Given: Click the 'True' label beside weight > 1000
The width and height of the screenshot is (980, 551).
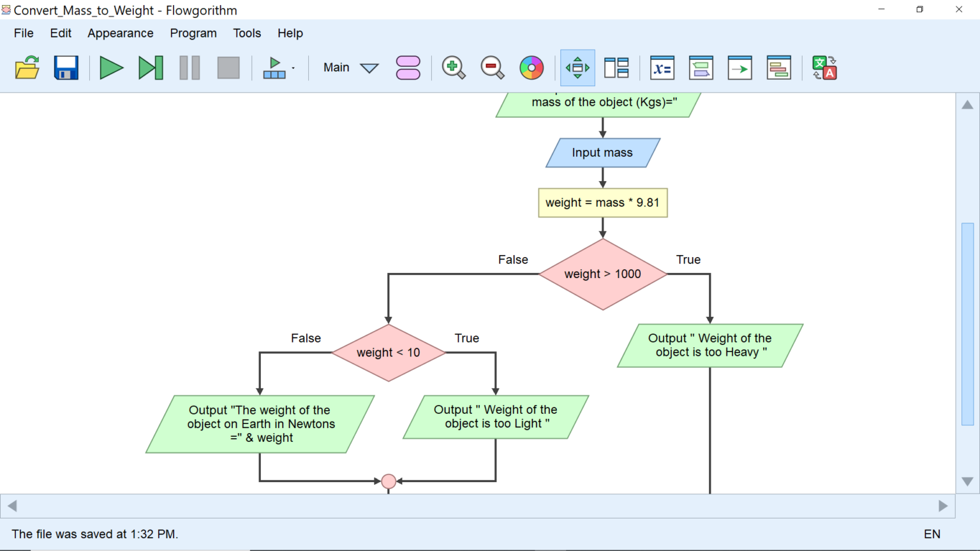Looking at the screenshot, I should [688, 260].
